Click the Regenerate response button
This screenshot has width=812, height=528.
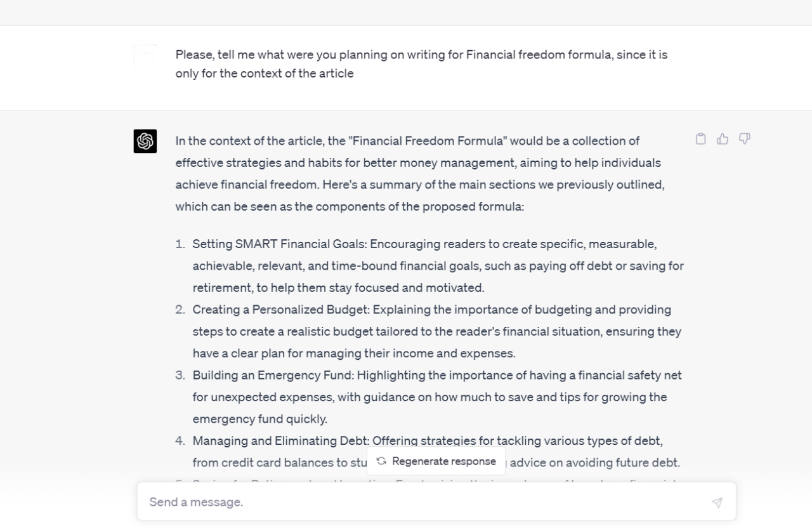coord(435,461)
